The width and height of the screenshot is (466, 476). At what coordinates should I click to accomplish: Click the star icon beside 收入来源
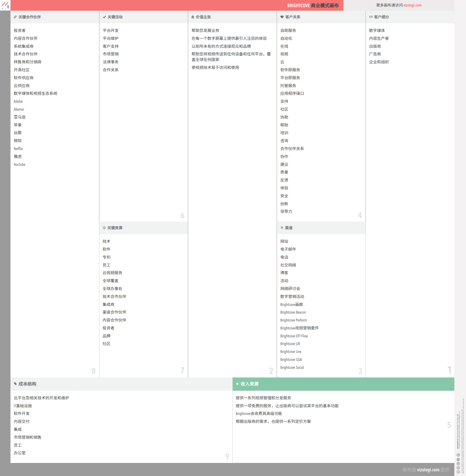(x=237, y=384)
